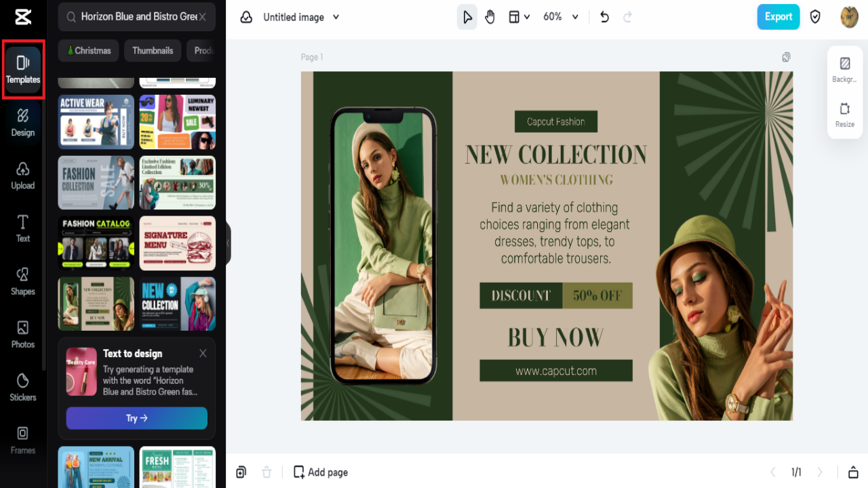Open the Resize tool

(845, 115)
